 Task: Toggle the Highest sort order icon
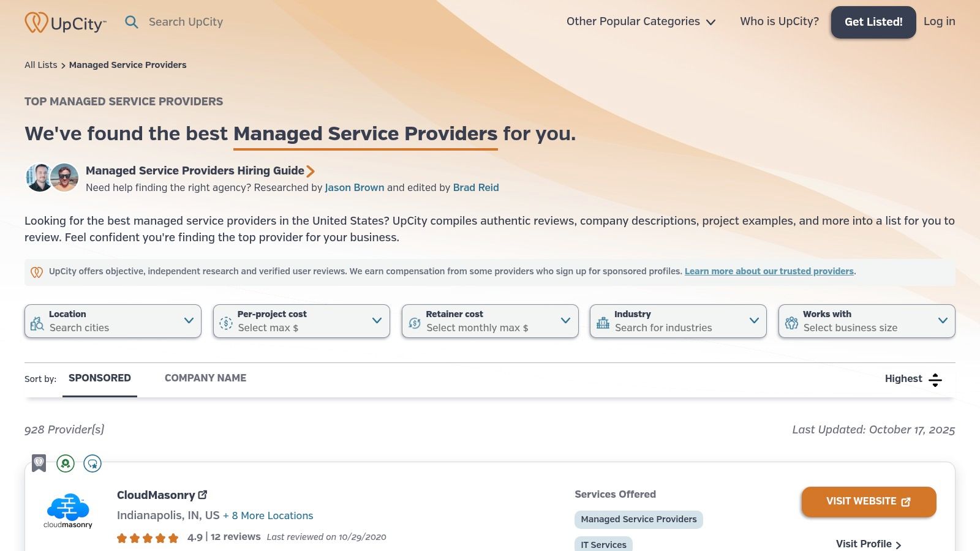pos(935,380)
